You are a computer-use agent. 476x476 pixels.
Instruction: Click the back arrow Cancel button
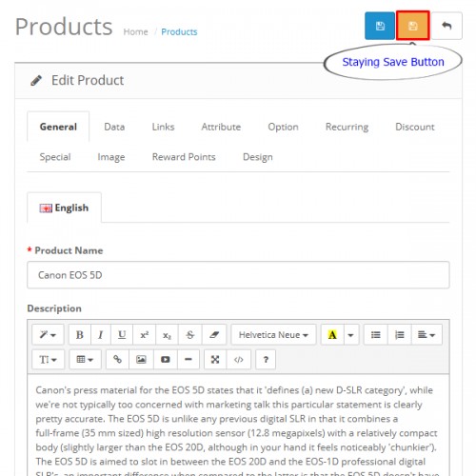[446, 26]
